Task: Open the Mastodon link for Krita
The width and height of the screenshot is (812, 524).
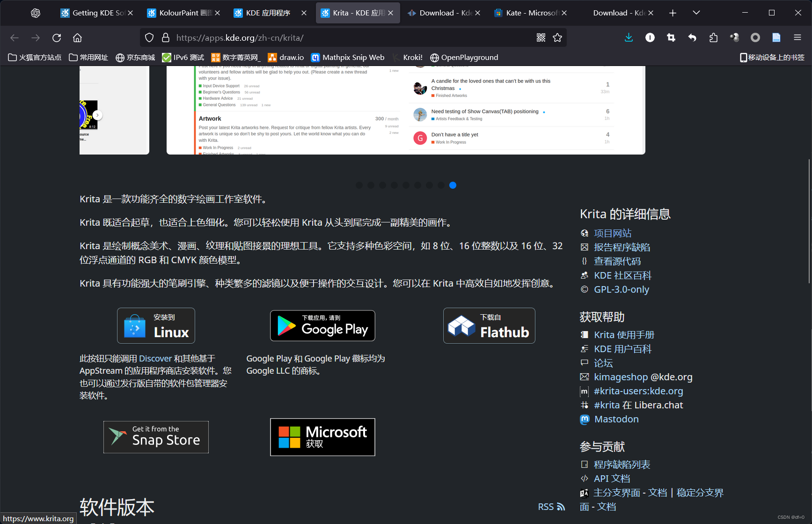Action: click(x=616, y=419)
